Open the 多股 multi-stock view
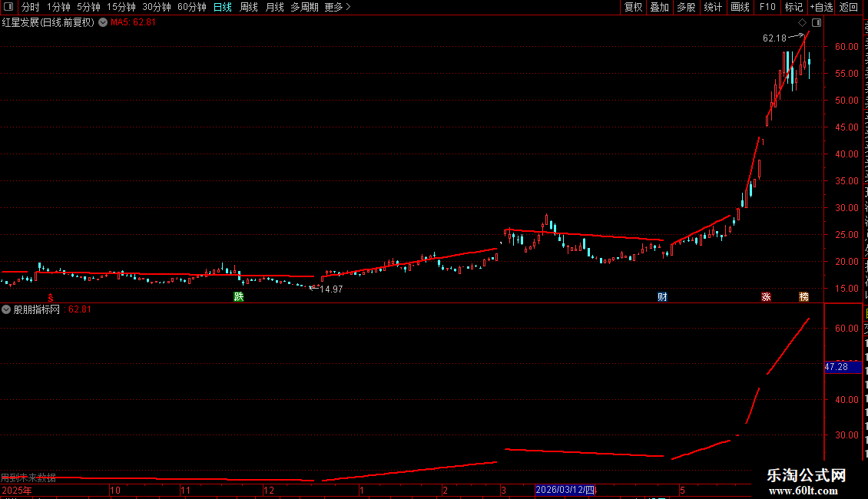Screen dimensions: 868x499 pyautogui.click(x=686, y=7)
